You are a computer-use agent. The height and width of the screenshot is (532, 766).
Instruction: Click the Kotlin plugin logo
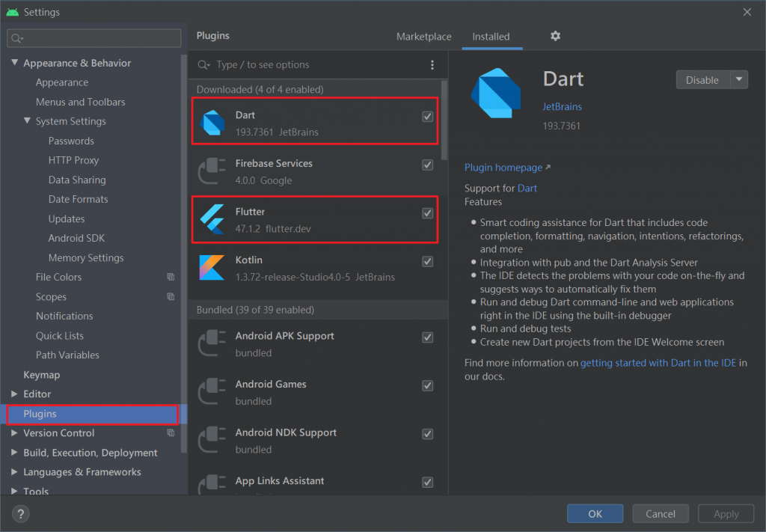(212, 267)
